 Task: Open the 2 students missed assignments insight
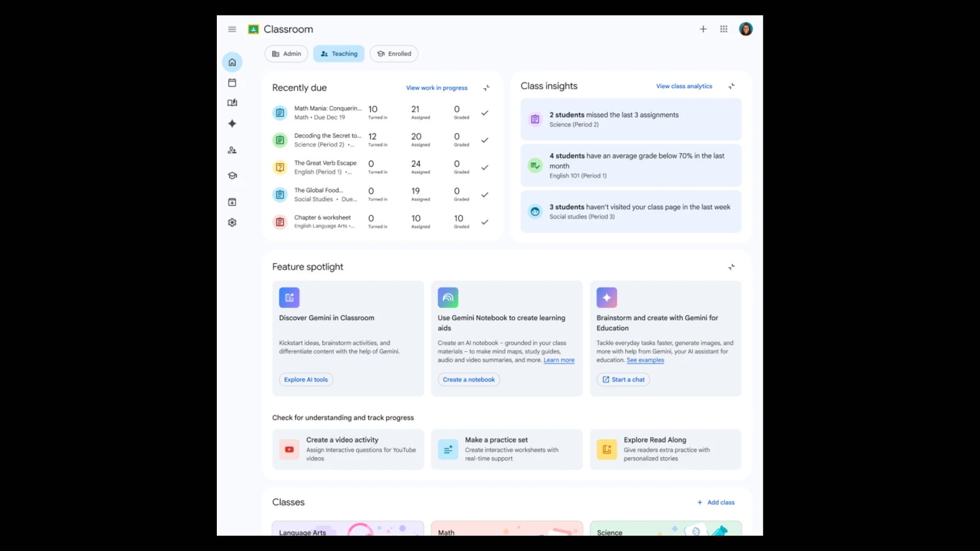click(631, 119)
